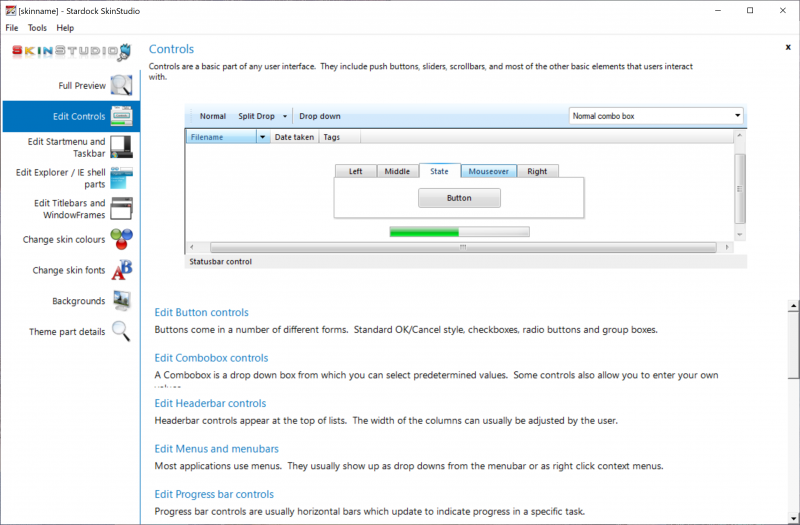Open Change skin colours balls icon
Viewport: 800px width, 525px height.
[121, 239]
